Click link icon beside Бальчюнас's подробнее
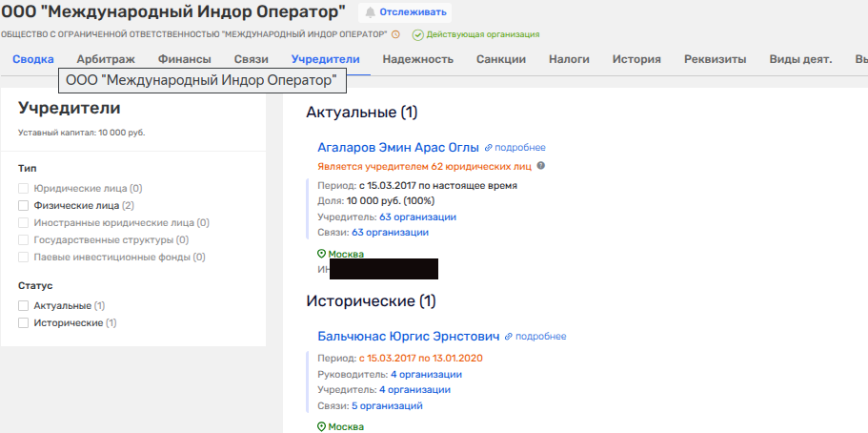Screen dimensions: 868x433 pos(509,337)
